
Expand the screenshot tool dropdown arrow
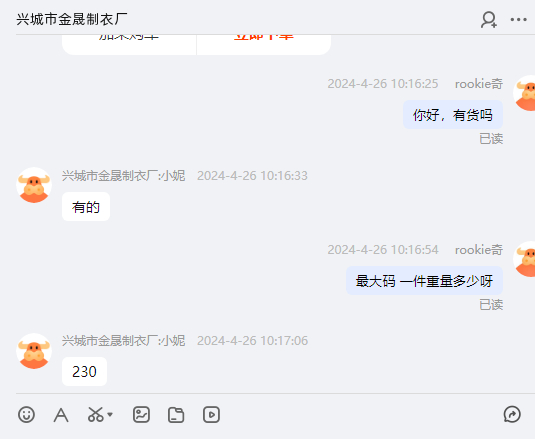pyautogui.click(x=110, y=415)
